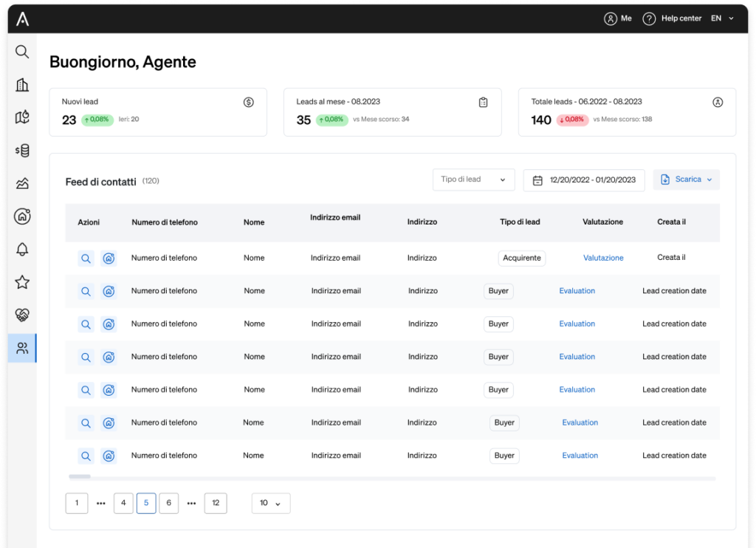Click the Creata il column header

(x=671, y=222)
